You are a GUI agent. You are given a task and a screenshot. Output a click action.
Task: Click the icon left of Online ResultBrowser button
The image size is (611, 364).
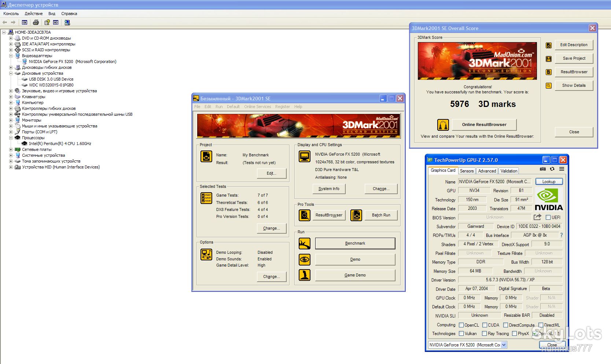pos(443,125)
